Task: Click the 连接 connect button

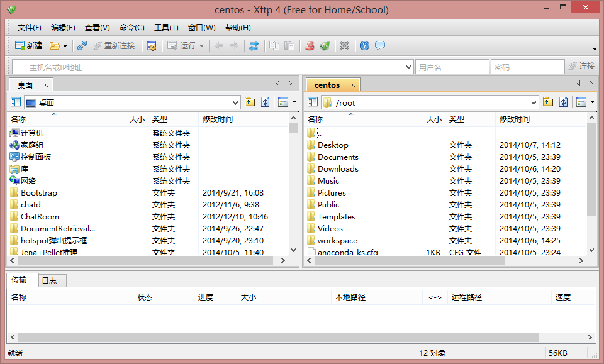Action: [x=582, y=66]
